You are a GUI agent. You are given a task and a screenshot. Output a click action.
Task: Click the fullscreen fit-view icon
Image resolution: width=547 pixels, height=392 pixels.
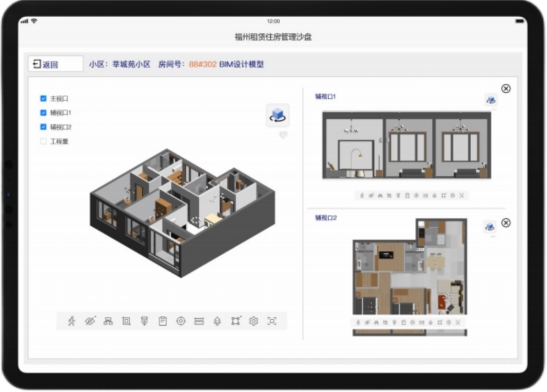pyautogui.click(x=272, y=321)
